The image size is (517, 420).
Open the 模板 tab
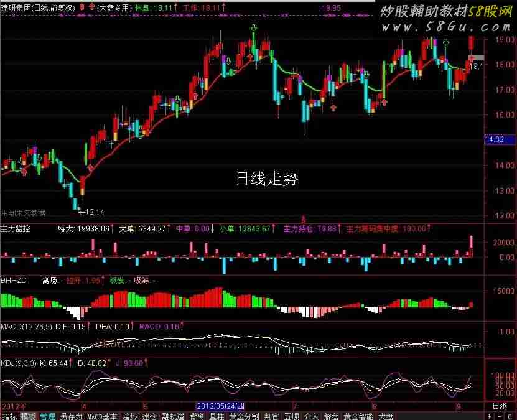pos(28,416)
